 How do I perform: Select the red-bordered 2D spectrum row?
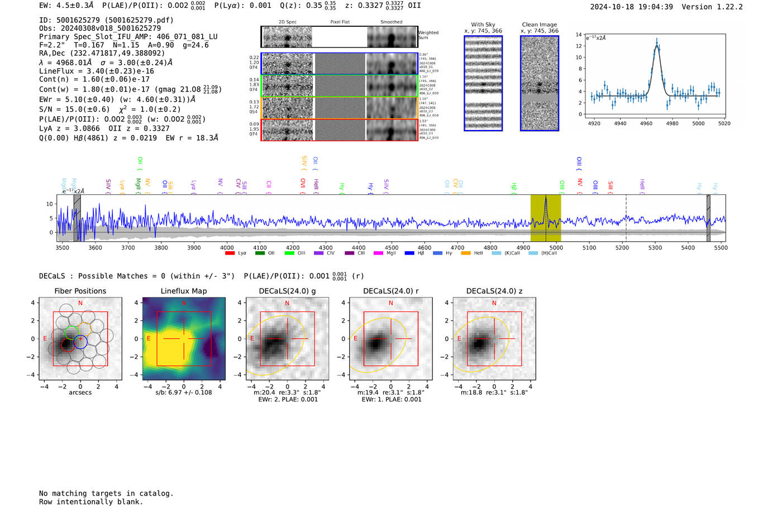[x=339, y=130]
